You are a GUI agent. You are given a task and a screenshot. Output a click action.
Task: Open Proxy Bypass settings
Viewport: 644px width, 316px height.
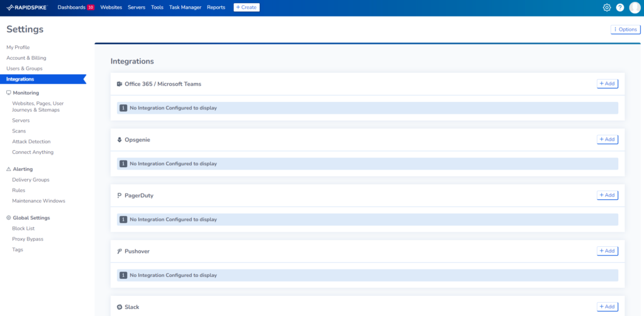point(28,239)
